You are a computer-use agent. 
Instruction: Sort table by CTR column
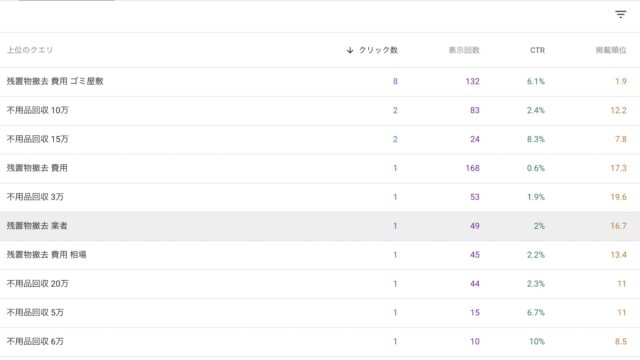coord(537,50)
